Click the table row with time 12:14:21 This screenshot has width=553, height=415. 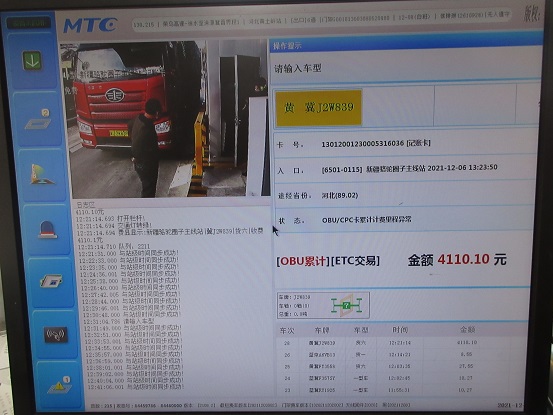pyautogui.click(x=402, y=355)
